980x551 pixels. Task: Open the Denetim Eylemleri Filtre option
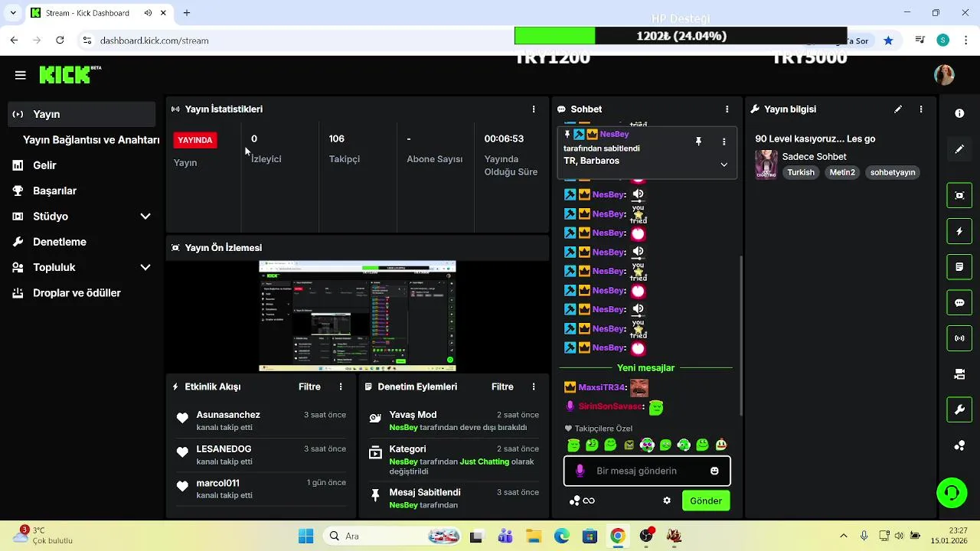502,387
